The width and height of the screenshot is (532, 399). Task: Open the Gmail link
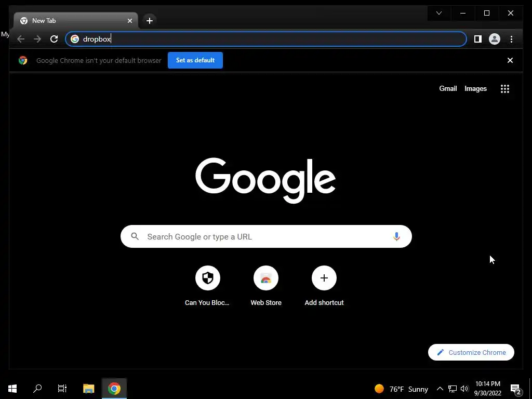(448, 88)
